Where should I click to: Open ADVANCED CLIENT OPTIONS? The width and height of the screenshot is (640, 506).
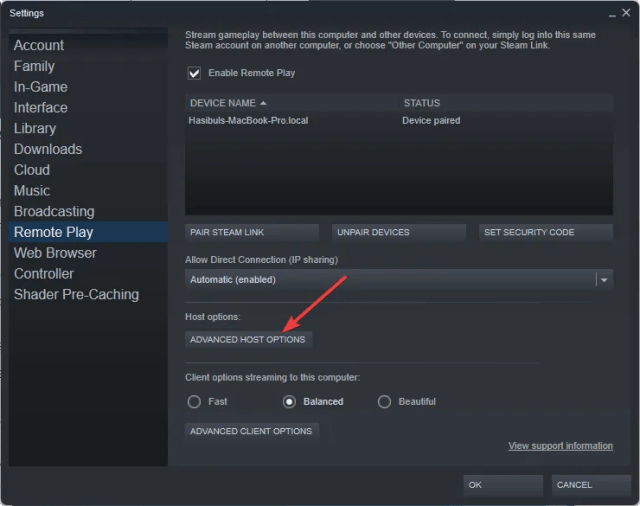[x=252, y=431]
